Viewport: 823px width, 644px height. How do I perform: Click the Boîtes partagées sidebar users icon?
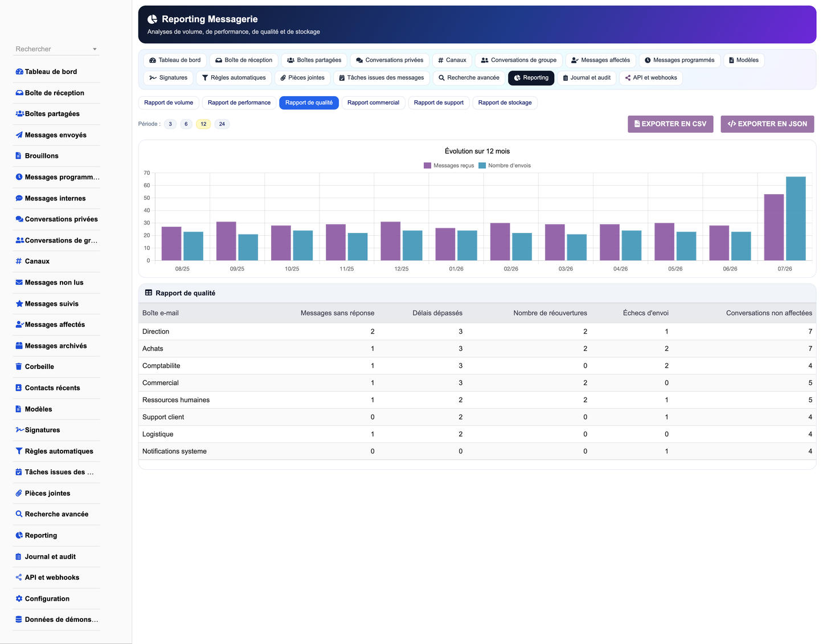[19, 114]
